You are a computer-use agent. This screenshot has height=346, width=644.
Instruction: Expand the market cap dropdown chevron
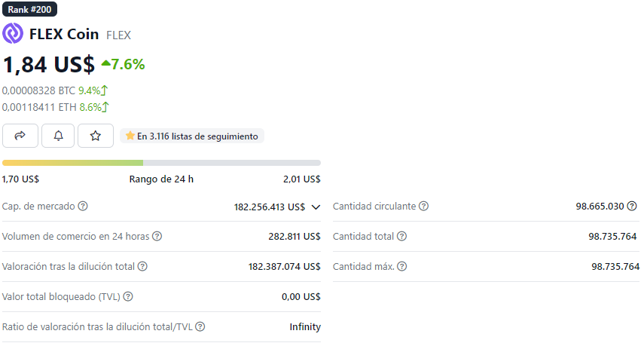click(316, 207)
